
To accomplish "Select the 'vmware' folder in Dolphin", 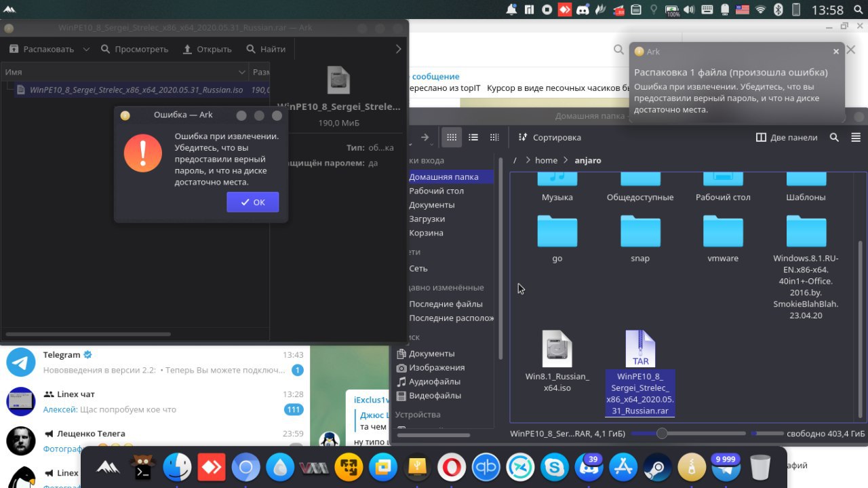I will pos(723,239).
